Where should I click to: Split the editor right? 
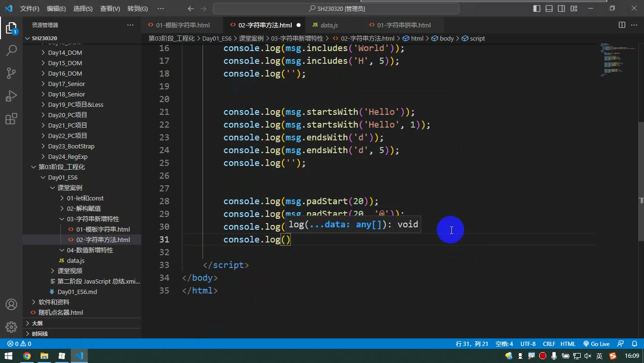(622, 25)
